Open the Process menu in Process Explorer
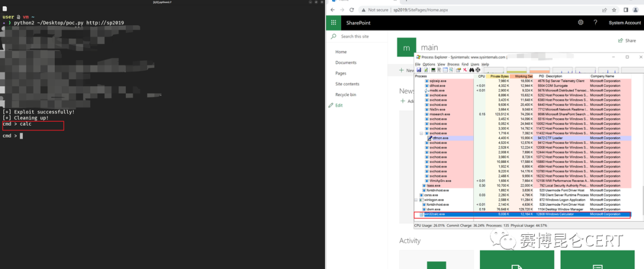 453,64
